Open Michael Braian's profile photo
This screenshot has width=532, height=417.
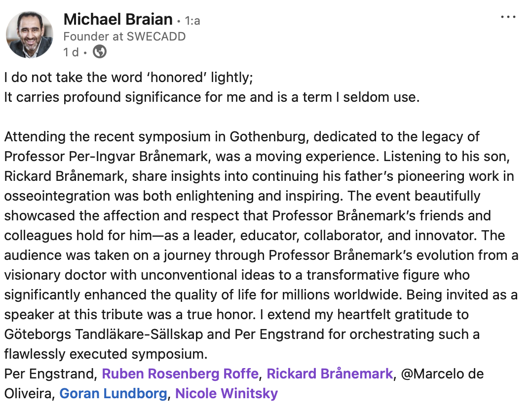pos(29,35)
